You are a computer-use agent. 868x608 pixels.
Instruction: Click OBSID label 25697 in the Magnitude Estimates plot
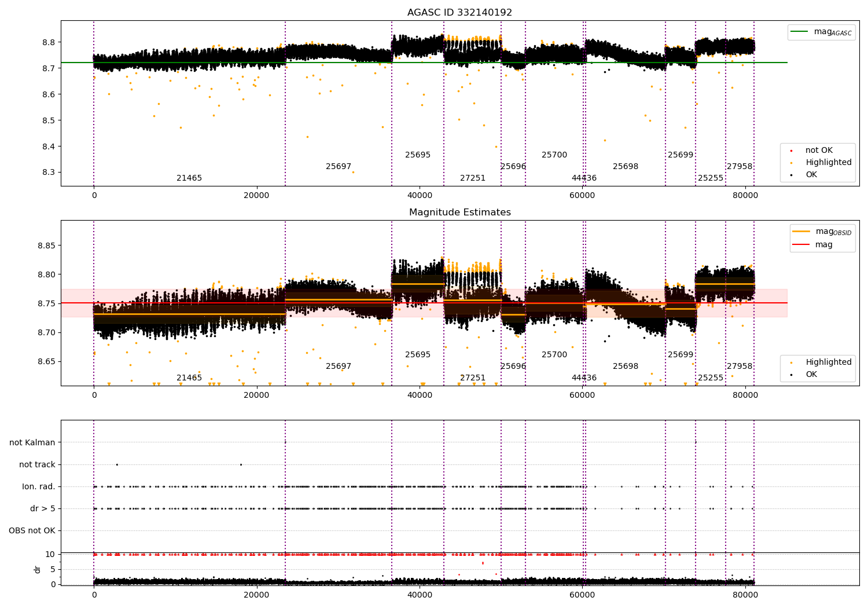(x=339, y=367)
